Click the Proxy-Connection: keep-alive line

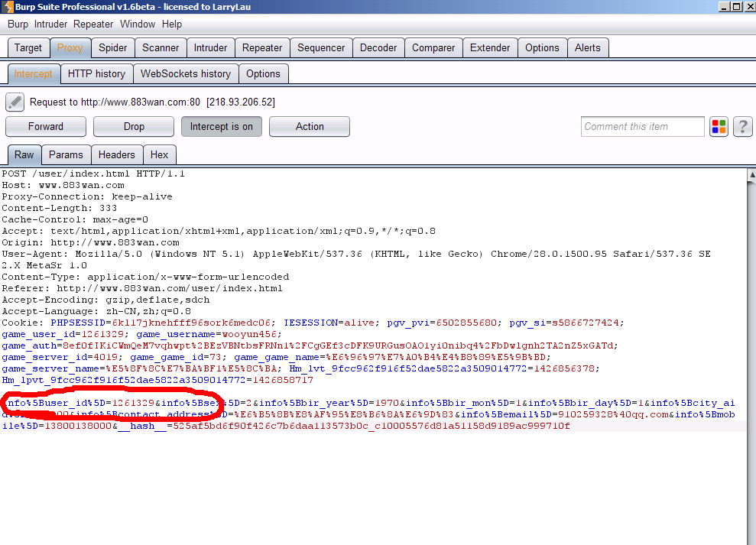(87, 196)
